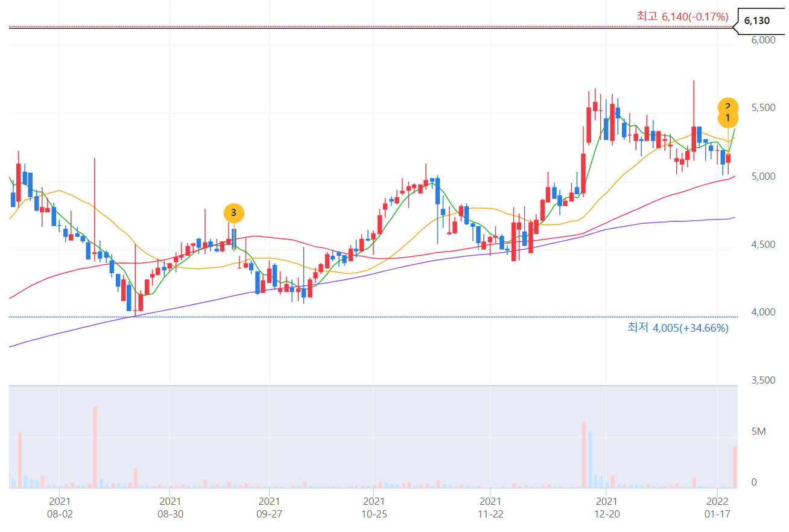Screen dimensions: 789x532
Task: Select the 2021 12-20 date label
Action: click(x=606, y=507)
